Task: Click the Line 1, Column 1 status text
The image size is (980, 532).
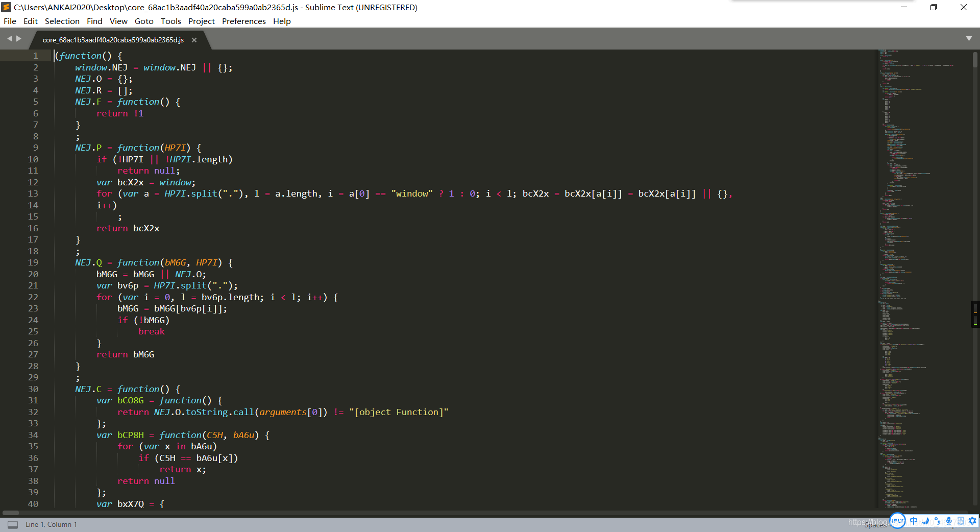Action: (x=51, y=524)
